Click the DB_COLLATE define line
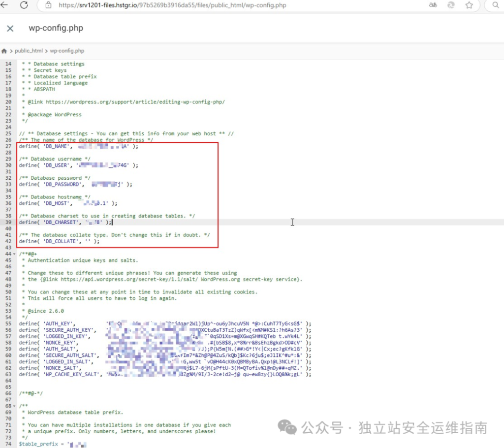 tap(59, 241)
